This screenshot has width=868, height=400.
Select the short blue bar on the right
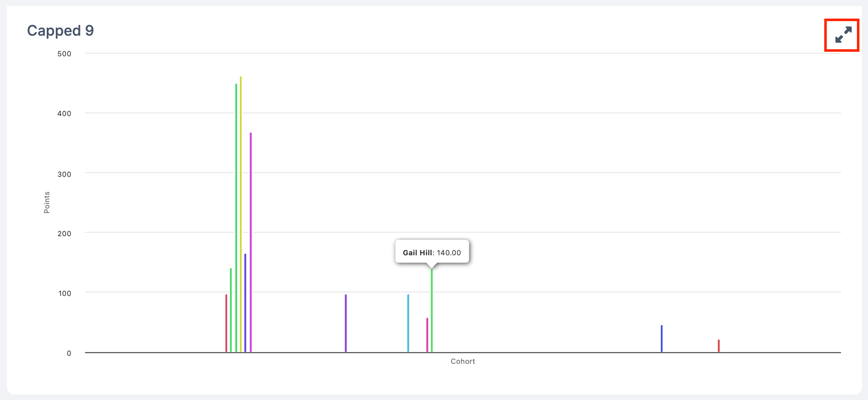tap(662, 339)
